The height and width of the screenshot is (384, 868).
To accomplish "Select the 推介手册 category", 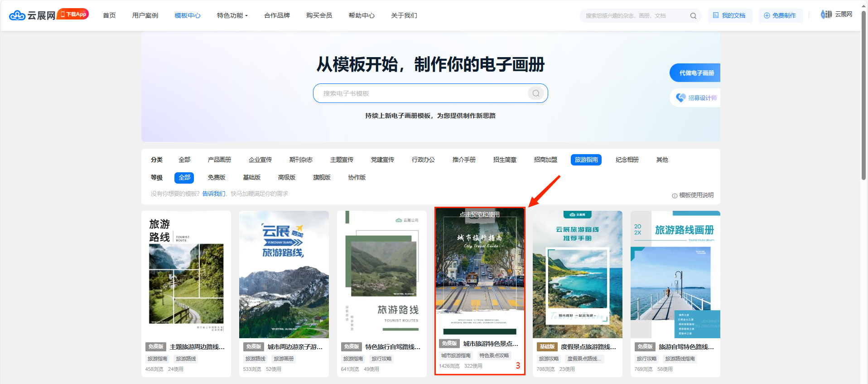I will coord(464,160).
